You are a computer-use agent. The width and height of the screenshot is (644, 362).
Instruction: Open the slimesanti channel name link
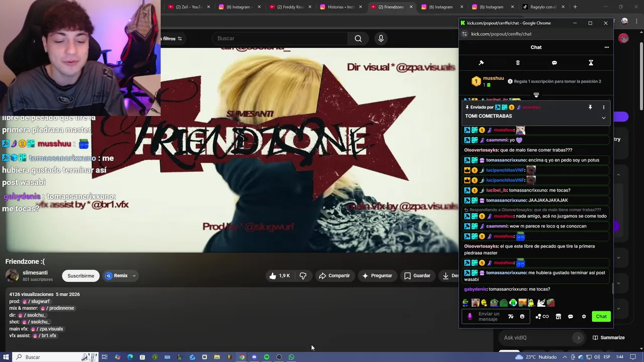35,273
